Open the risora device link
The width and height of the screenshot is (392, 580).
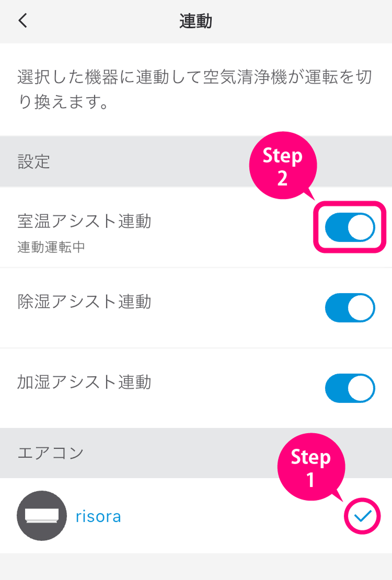98,516
